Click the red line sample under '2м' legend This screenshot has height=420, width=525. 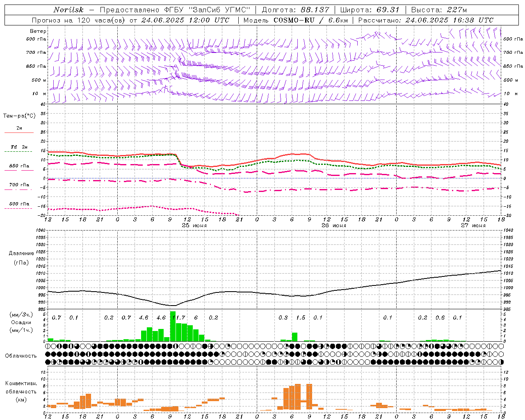pos(19,132)
